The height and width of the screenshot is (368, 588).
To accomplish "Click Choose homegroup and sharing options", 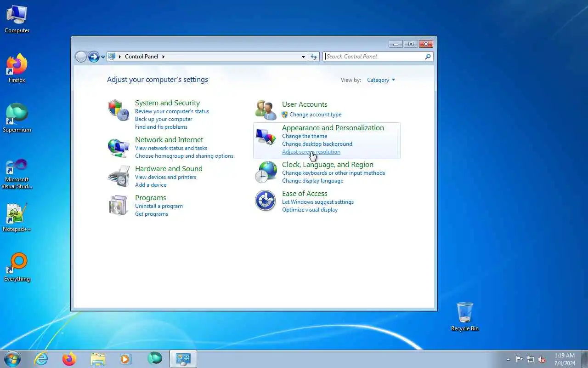I will pyautogui.click(x=184, y=156).
